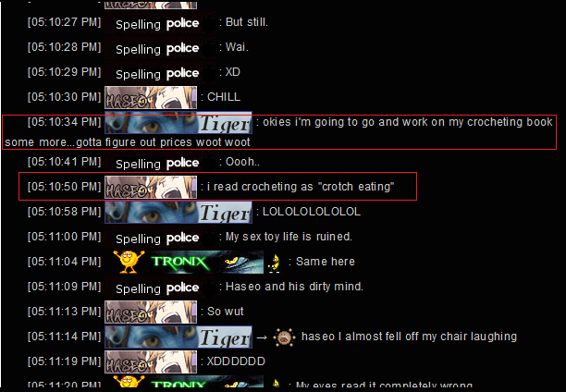566x392 pixels.
Task: Click Haseo's avatar on the crotch eating message
Action: (x=151, y=187)
